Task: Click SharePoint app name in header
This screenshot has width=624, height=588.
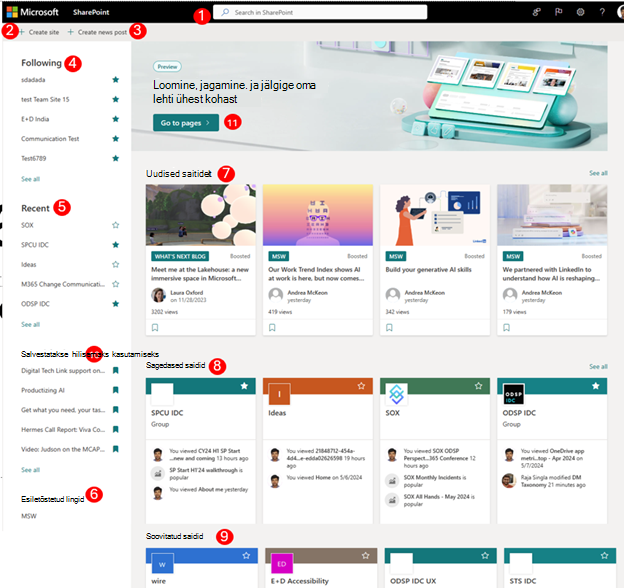Action: [91, 12]
